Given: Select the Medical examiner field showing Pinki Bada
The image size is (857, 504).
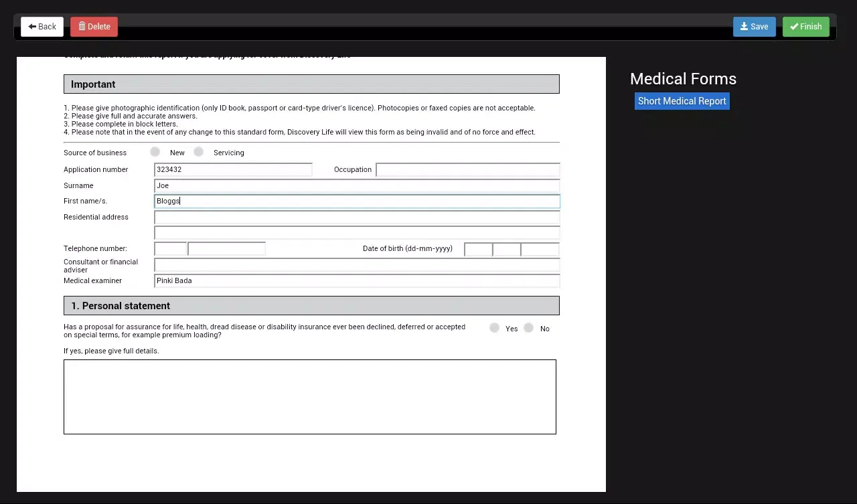Looking at the screenshot, I should [x=357, y=280].
